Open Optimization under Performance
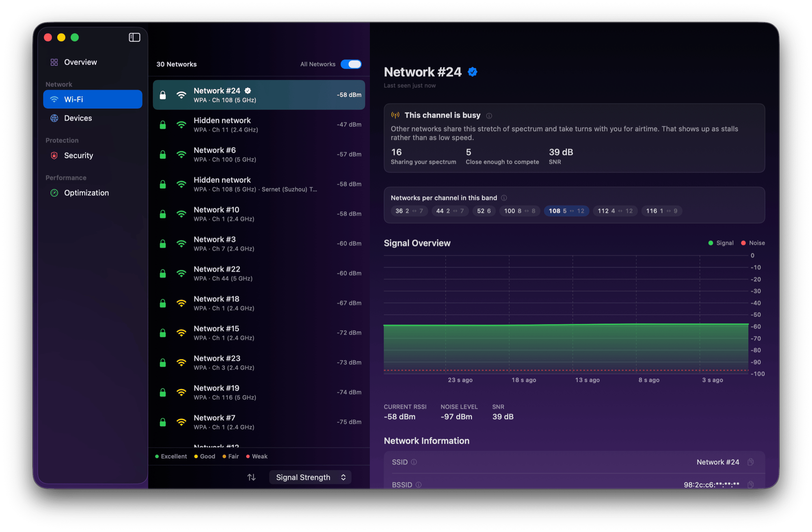Screen dimensions: 812x532 click(x=93, y=193)
